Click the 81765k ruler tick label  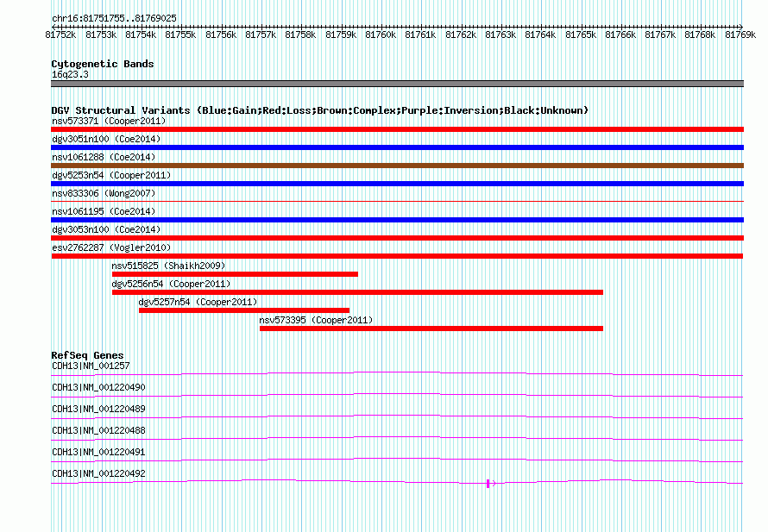(x=581, y=34)
